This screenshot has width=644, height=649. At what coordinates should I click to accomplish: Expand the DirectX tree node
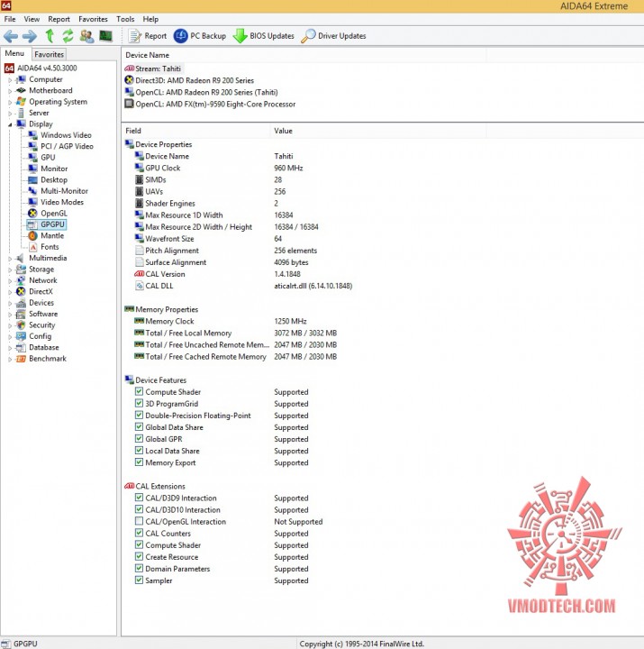(x=10, y=292)
